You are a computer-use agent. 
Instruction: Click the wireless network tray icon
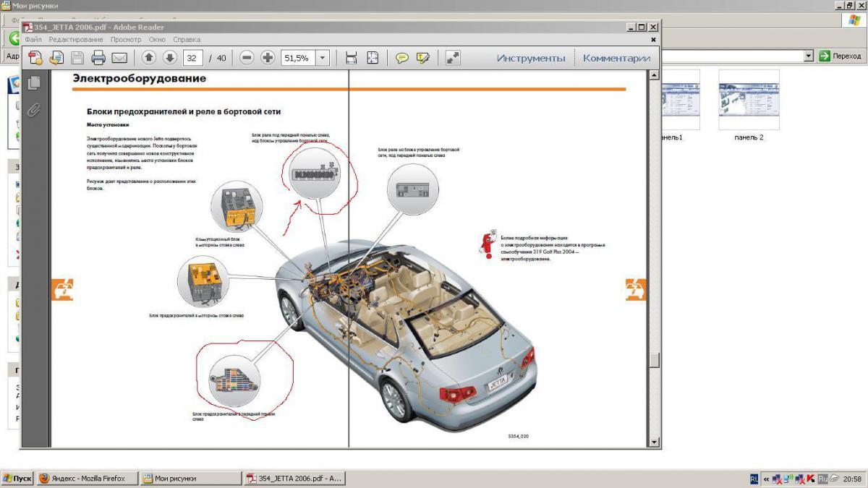click(789, 478)
